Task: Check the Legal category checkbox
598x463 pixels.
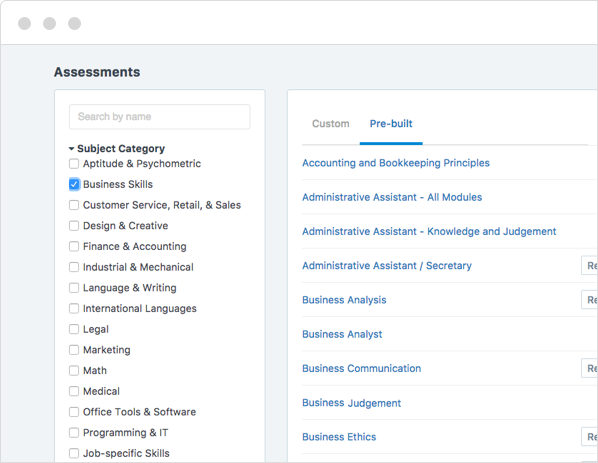Action: point(74,329)
